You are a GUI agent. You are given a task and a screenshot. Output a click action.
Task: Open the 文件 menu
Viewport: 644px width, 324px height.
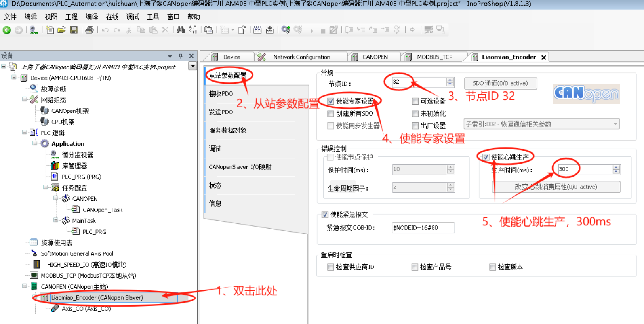[x=10, y=17]
